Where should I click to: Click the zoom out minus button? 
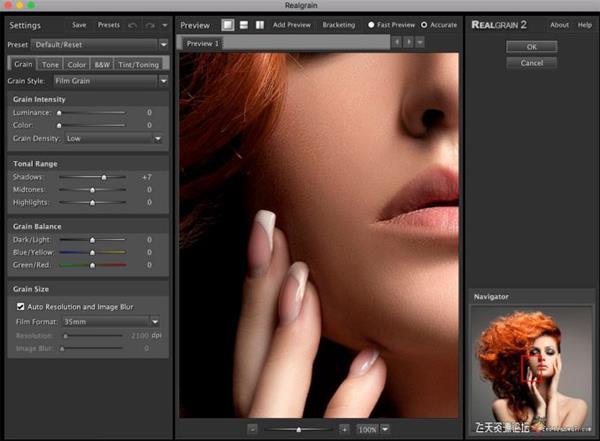pyautogui.click(x=253, y=428)
